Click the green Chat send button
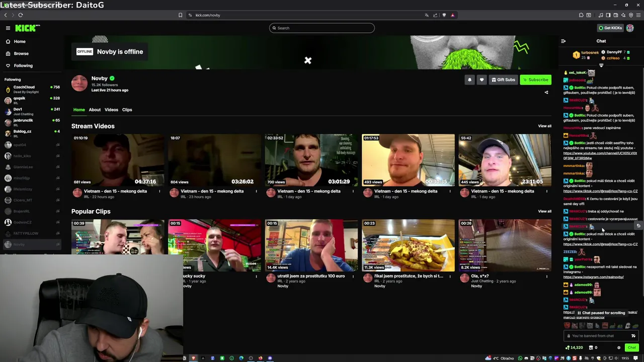The image size is (644, 362). coord(631,347)
